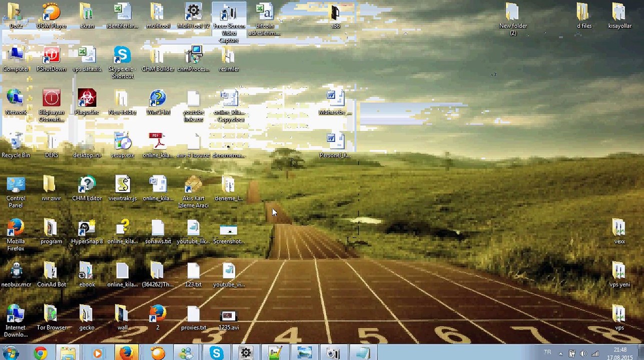The width and height of the screenshot is (644, 360).
Task: Select the Control Panel desktop icon
Action: (x=16, y=192)
